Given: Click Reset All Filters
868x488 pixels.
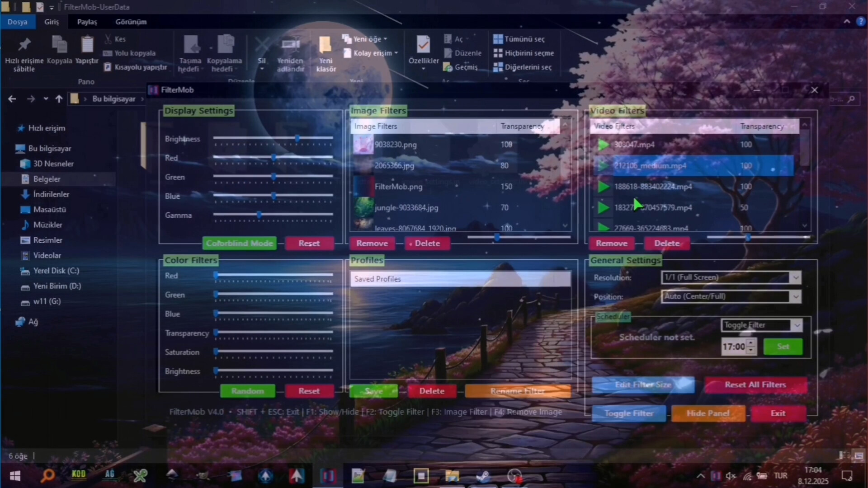Looking at the screenshot, I should coord(755,385).
